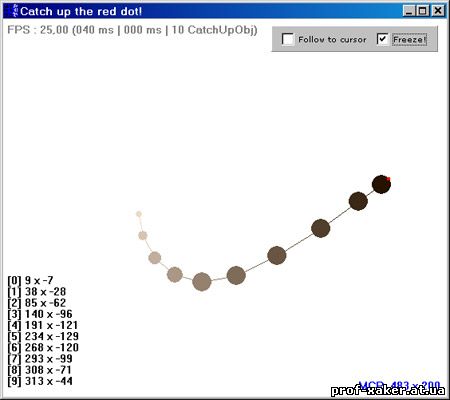Minimize the Catch up the red dot window

pos(409,11)
